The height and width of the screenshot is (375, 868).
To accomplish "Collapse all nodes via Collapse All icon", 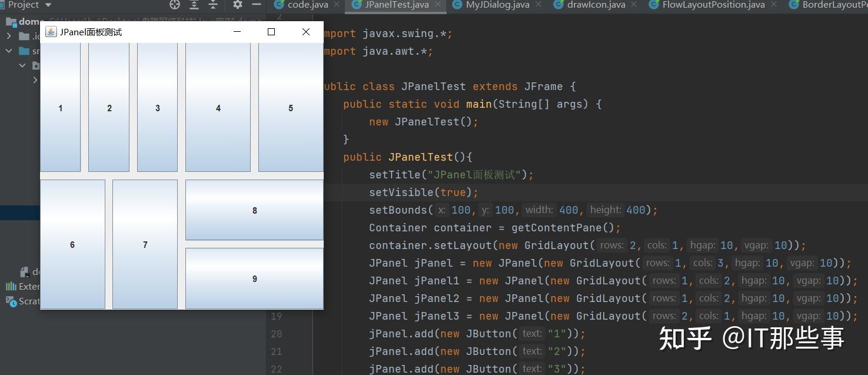I will pyautogui.click(x=214, y=5).
